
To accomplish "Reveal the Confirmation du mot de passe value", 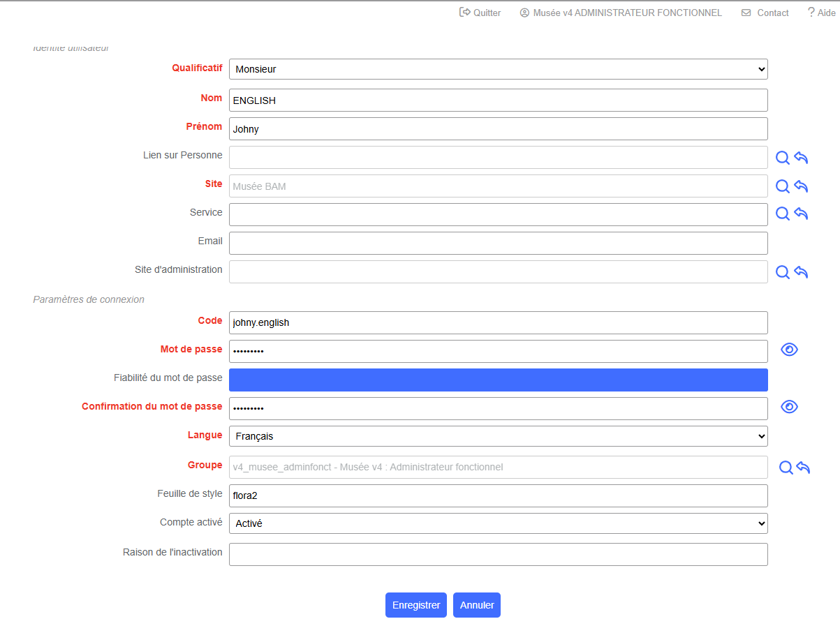I will click(x=789, y=407).
